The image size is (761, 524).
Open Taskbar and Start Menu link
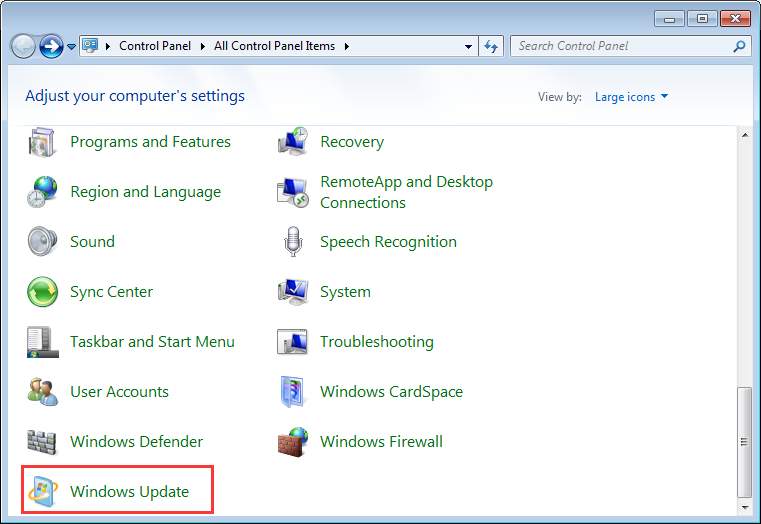pos(152,342)
